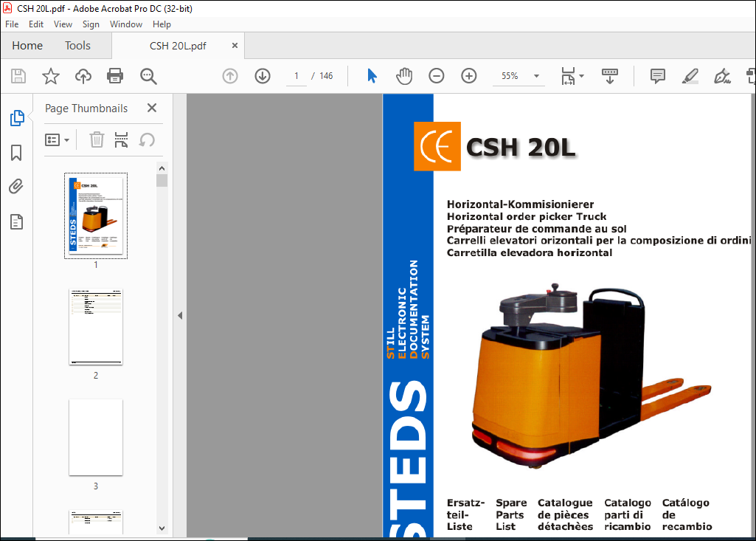Open the Bookmarks panel icon

pyautogui.click(x=16, y=153)
